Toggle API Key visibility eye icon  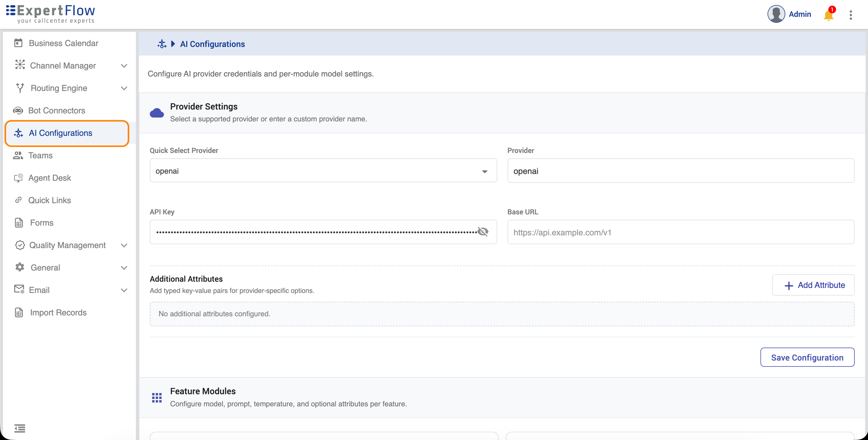(483, 232)
